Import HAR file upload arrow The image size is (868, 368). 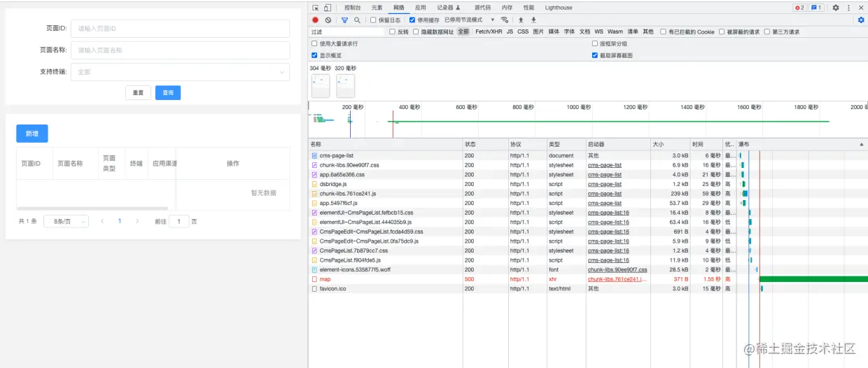pos(521,20)
